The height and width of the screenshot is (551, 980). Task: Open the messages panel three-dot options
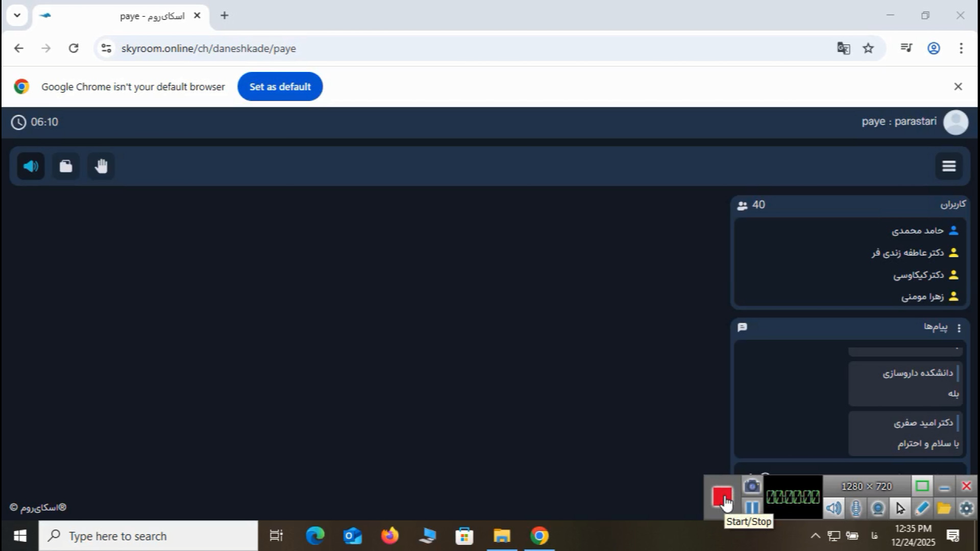tap(959, 328)
